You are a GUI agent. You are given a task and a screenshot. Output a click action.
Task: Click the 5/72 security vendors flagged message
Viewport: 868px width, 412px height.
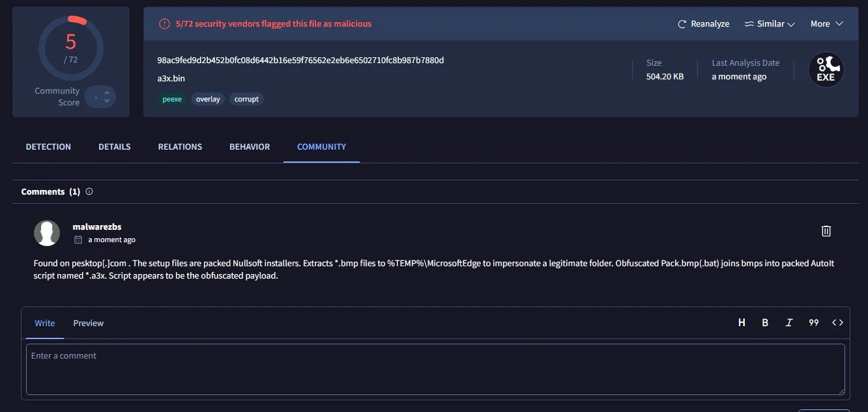tap(274, 24)
